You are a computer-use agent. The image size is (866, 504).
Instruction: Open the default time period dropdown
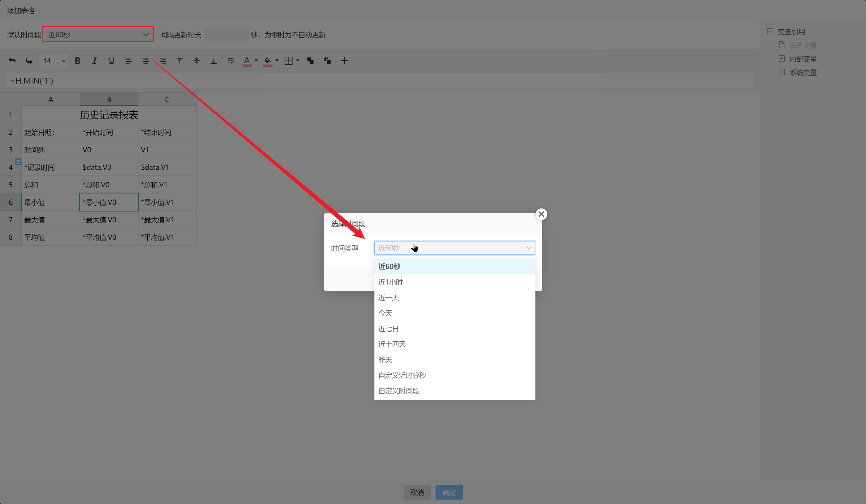pyautogui.click(x=98, y=34)
